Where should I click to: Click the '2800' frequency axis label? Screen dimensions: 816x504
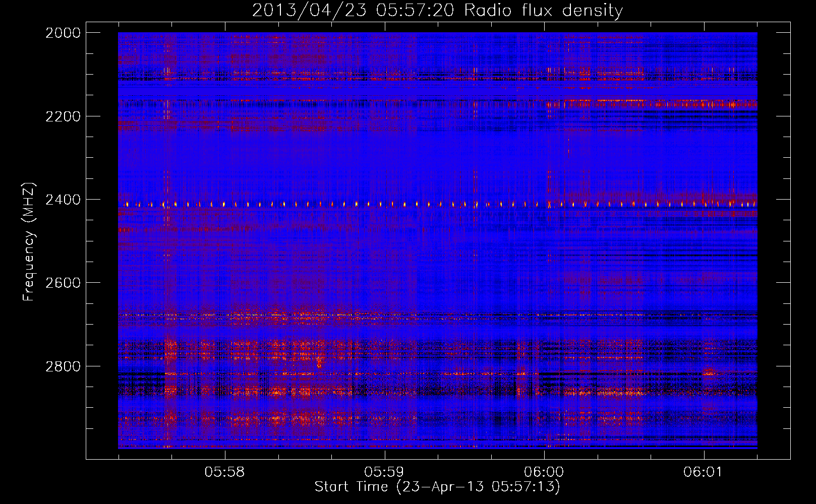point(63,366)
